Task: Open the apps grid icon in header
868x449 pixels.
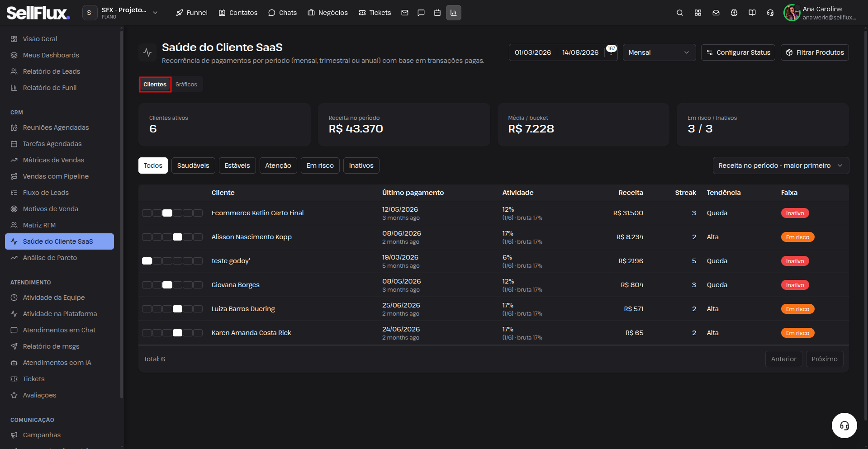Action: click(698, 13)
